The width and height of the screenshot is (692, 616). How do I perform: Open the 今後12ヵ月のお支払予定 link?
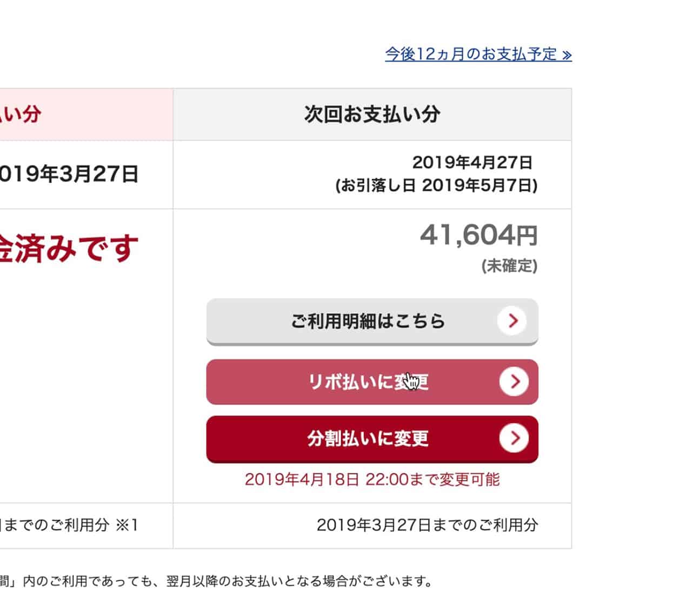pos(478,54)
